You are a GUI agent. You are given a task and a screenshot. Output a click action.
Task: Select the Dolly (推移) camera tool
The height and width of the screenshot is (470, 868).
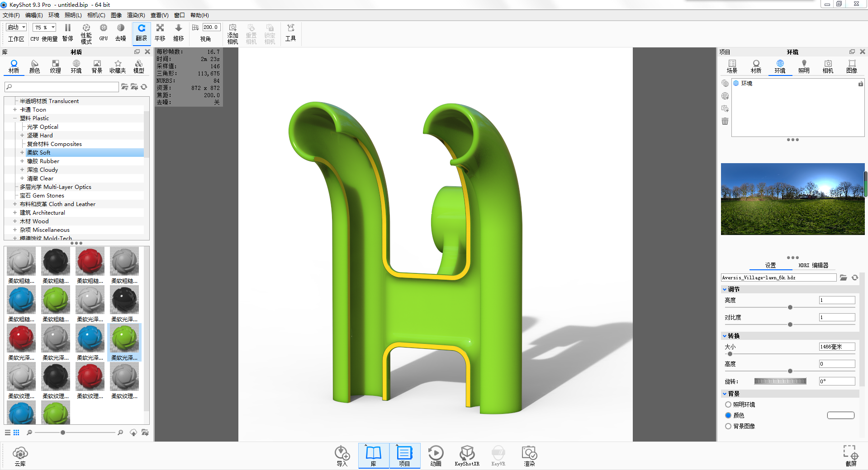coord(179,33)
